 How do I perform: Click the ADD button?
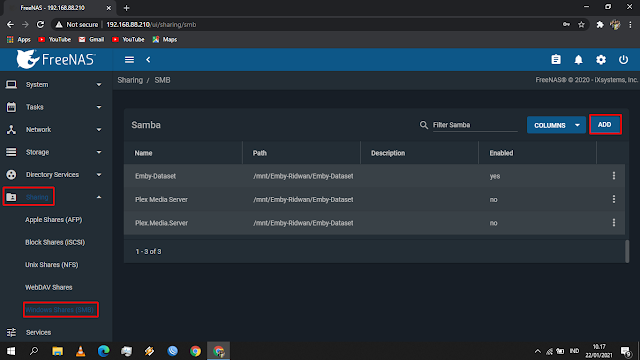point(605,124)
